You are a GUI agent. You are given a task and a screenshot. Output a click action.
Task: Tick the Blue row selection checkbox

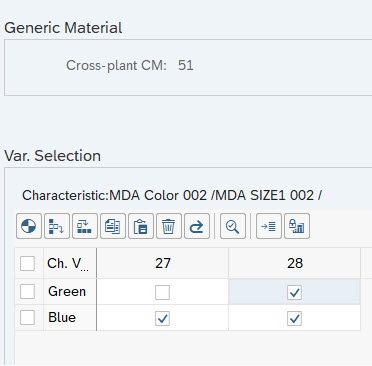coord(27,317)
